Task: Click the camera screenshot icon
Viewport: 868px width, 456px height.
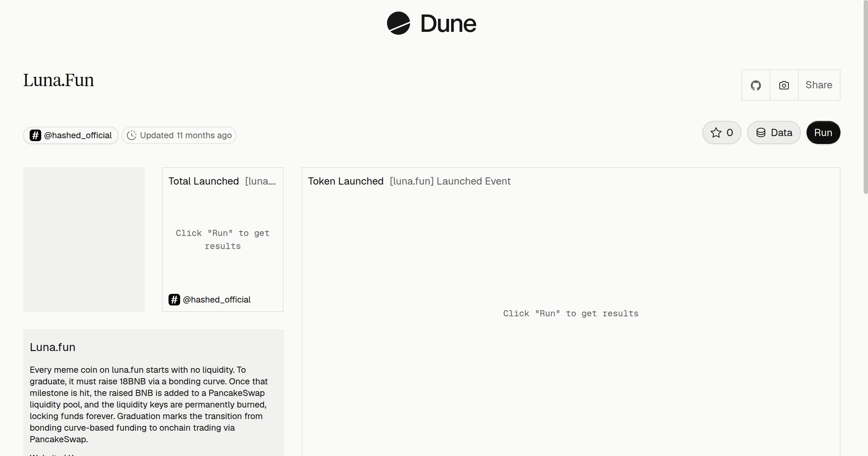Action: [784, 85]
